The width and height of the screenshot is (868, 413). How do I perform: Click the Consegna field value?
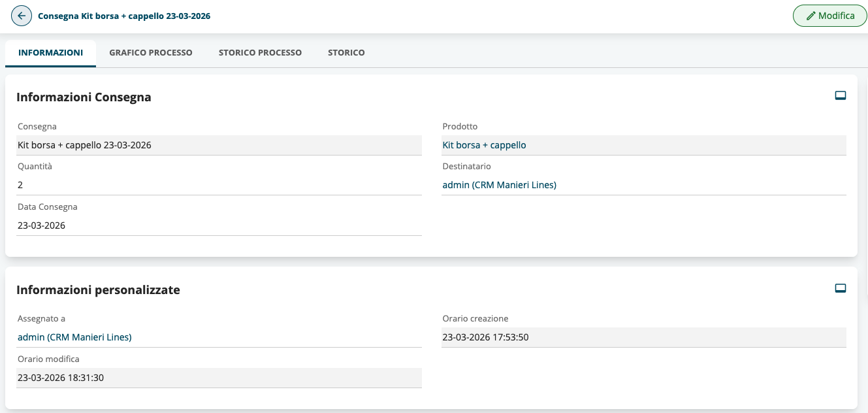point(219,145)
